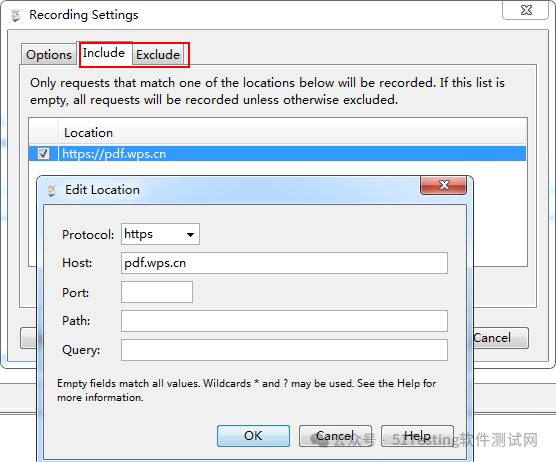This screenshot has width=556, height=462.
Task: Open the Protocol dropdown
Action: click(x=160, y=234)
